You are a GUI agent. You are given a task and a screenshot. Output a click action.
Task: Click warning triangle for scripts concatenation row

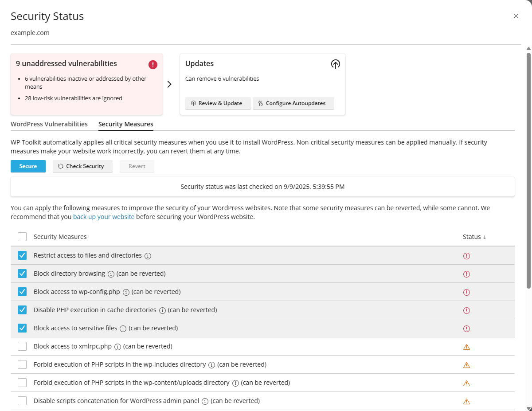466,401
